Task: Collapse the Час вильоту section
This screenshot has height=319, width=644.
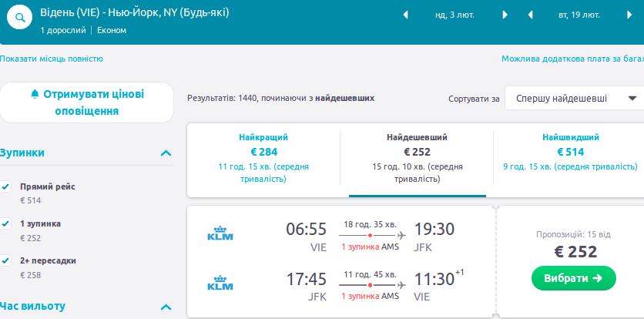Action: (166, 307)
